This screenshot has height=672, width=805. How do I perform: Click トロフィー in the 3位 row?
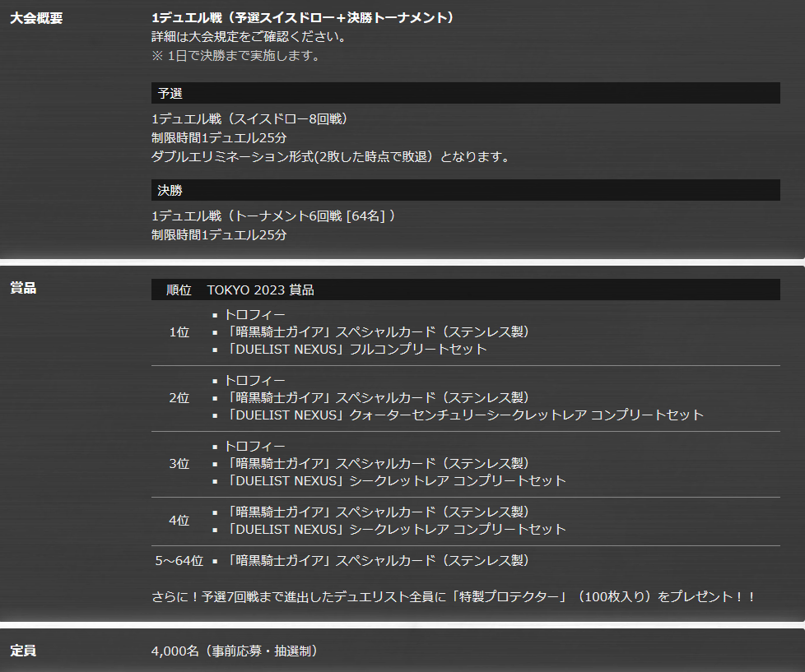[254, 447]
